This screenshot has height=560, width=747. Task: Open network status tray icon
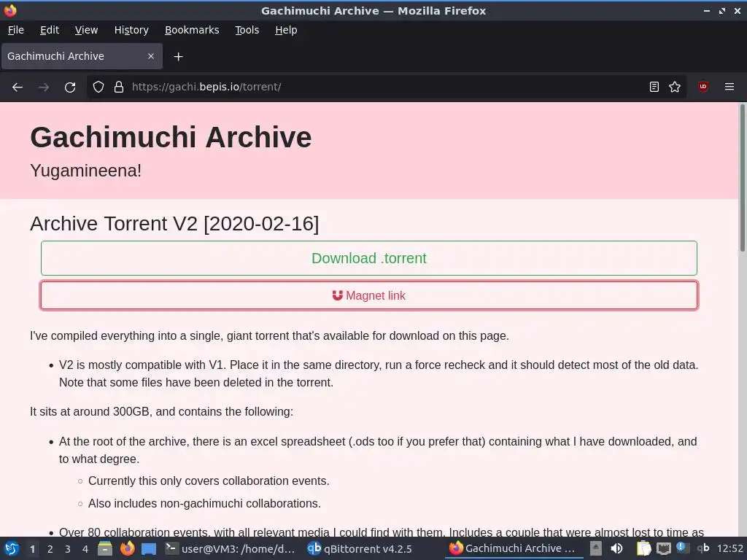coord(664,548)
